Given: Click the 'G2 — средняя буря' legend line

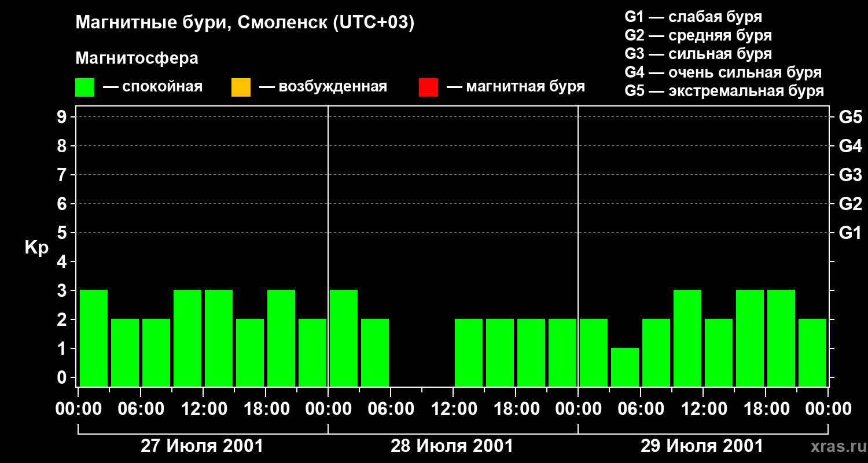Looking at the screenshot, I should pyautogui.click(x=698, y=35).
